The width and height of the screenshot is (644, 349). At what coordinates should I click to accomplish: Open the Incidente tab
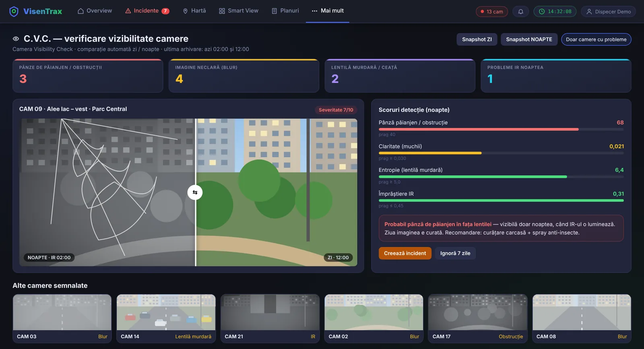pyautogui.click(x=147, y=11)
